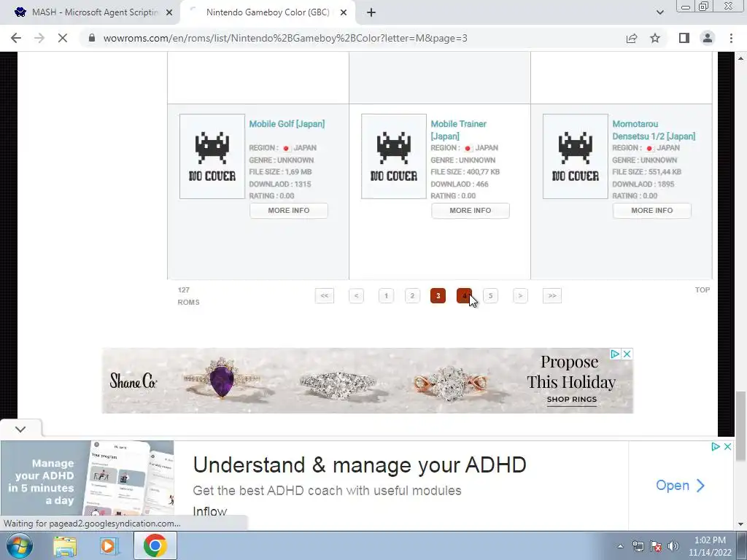Open the volume speaker tray icon
The image size is (747, 560).
(x=673, y=546)
